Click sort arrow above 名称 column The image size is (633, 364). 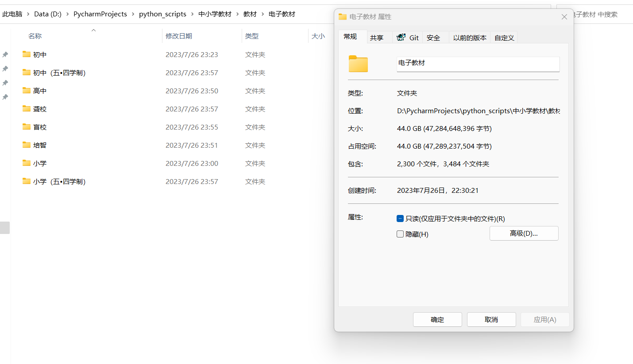coord(93,31)
